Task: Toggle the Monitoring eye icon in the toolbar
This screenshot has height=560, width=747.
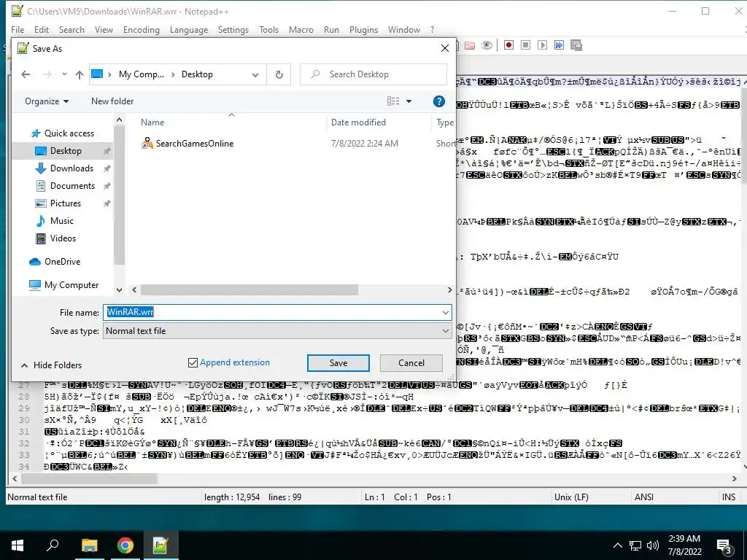Action: pos(487,45)
